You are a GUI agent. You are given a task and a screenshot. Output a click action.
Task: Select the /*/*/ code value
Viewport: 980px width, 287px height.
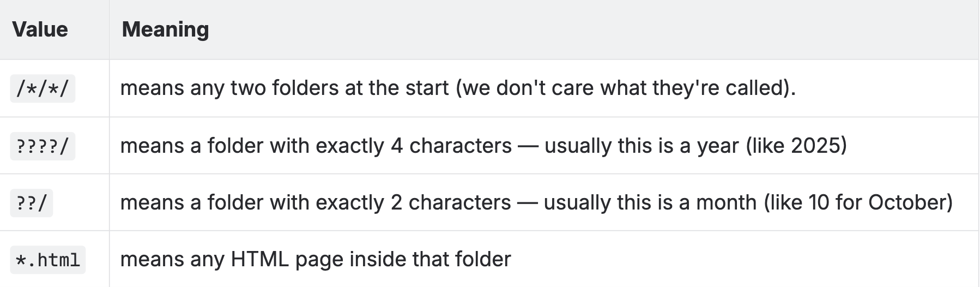click(43, 88)
